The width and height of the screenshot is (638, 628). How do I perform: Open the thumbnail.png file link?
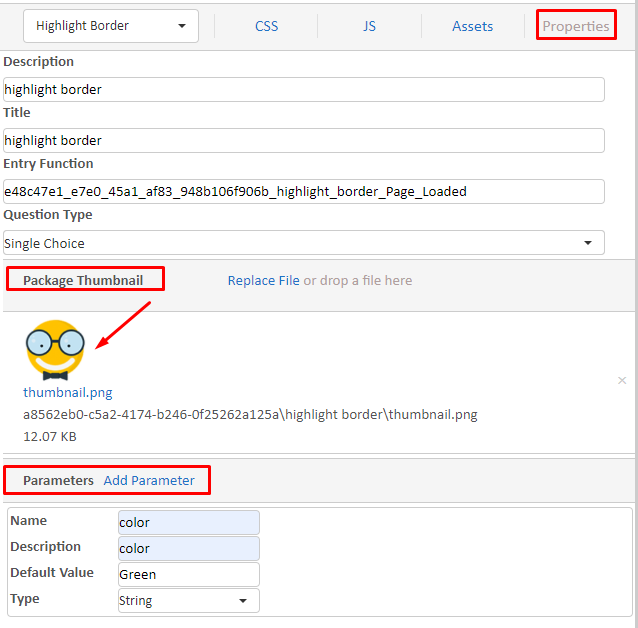pyautogui.click(x=68, y=392)
